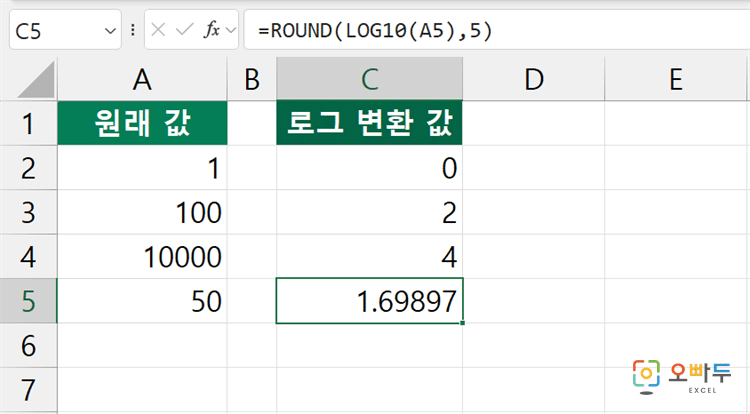Screen dimensions: 750x414
Task: Cancel the formula entry with X icon
Action: (158, 31)
